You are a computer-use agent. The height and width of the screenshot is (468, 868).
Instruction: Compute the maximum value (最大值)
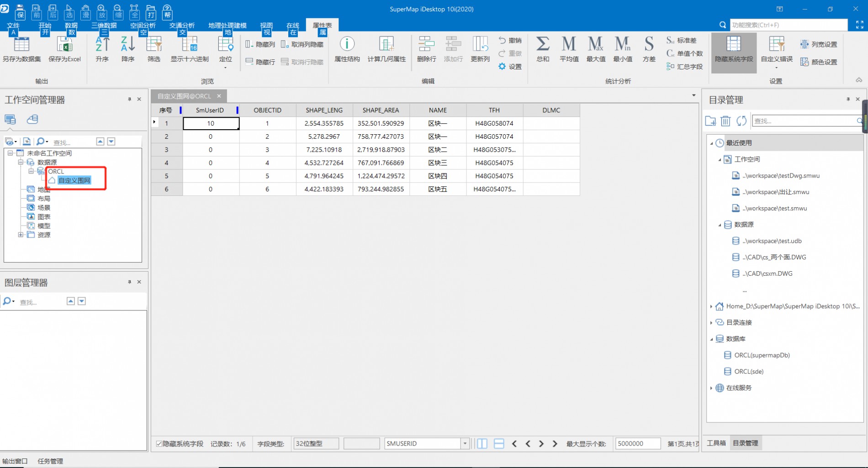[x=596, y=49]
